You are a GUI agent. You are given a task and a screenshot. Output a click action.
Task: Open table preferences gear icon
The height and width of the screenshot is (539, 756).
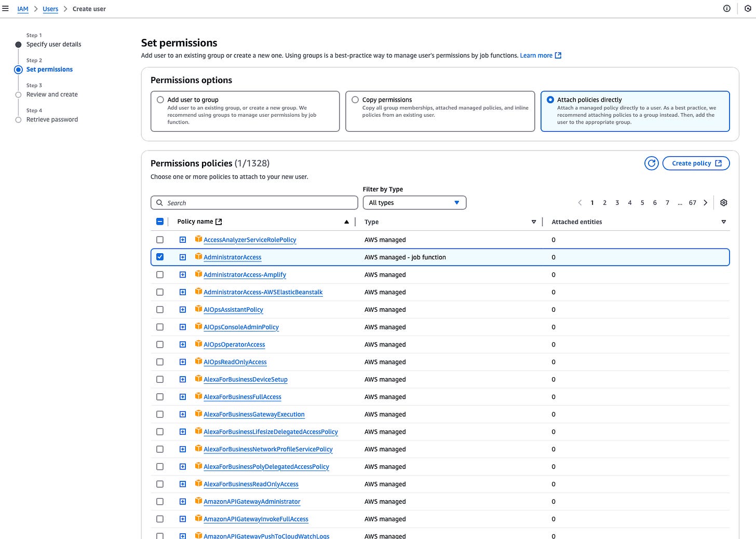pos(724,203)
